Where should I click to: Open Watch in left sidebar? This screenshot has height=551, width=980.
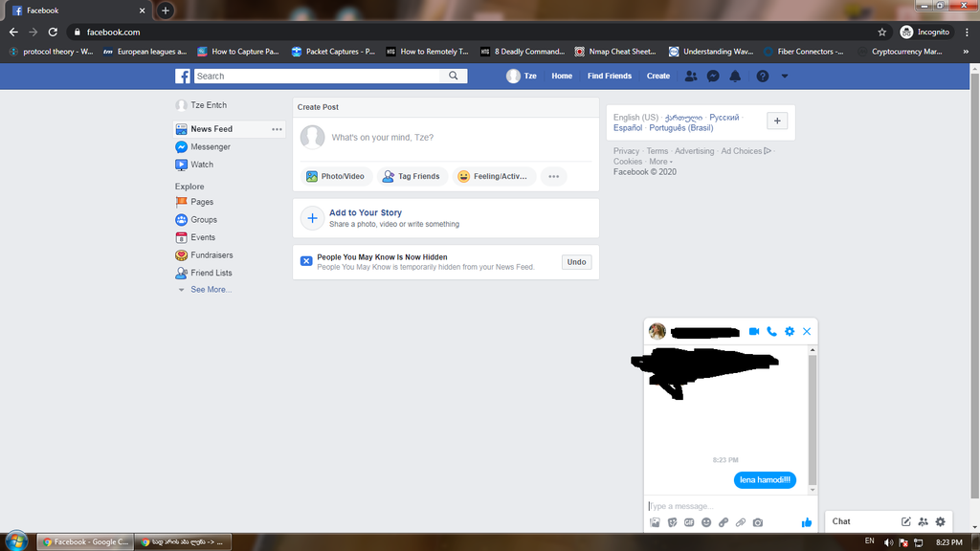(201, 165)
